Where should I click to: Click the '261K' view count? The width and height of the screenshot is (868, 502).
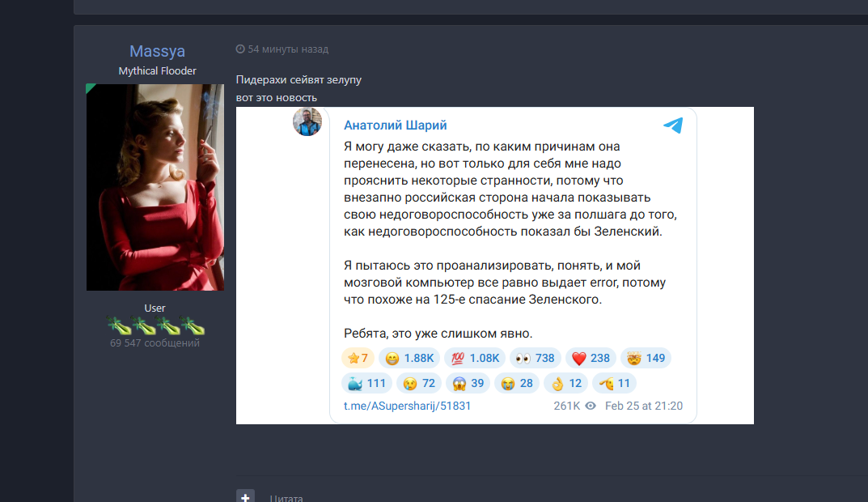coord(567,406)
